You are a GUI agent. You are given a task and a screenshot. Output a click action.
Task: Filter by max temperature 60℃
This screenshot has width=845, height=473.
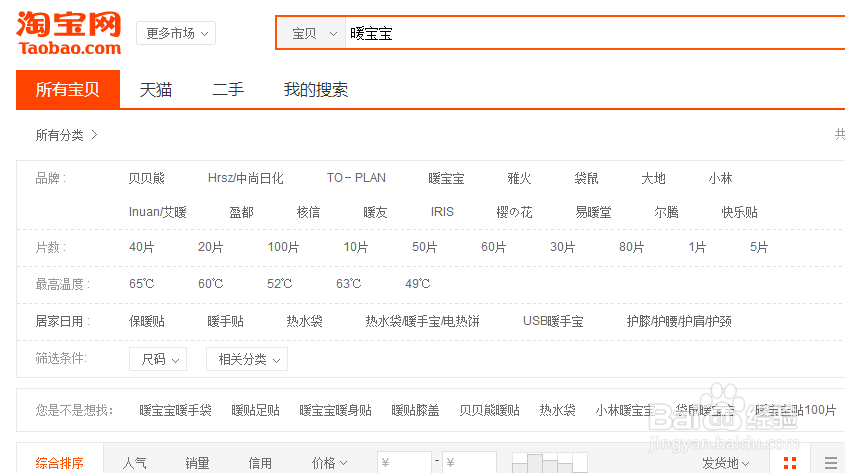[x=211, y=284]
